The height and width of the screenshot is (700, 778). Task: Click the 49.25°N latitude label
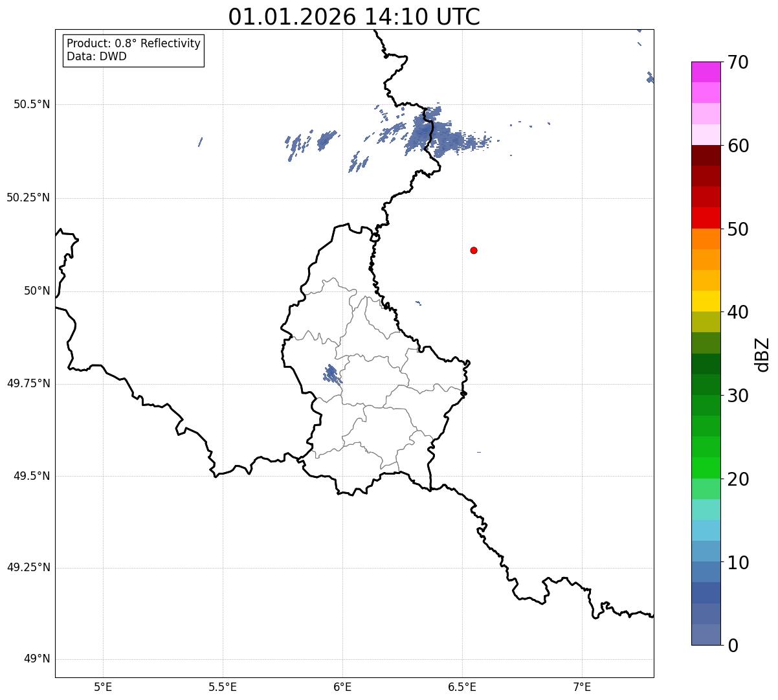coord(28,567)
